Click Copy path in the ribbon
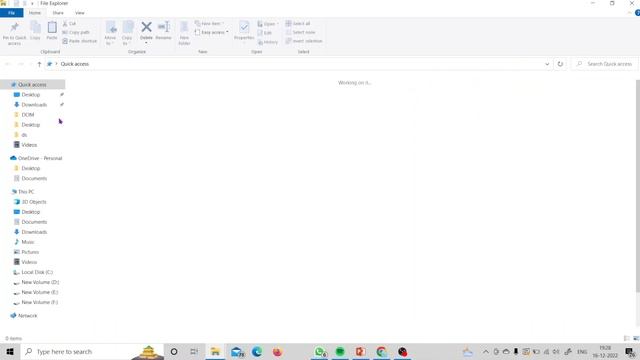The image size is (640, 360). tap(76, 32)
